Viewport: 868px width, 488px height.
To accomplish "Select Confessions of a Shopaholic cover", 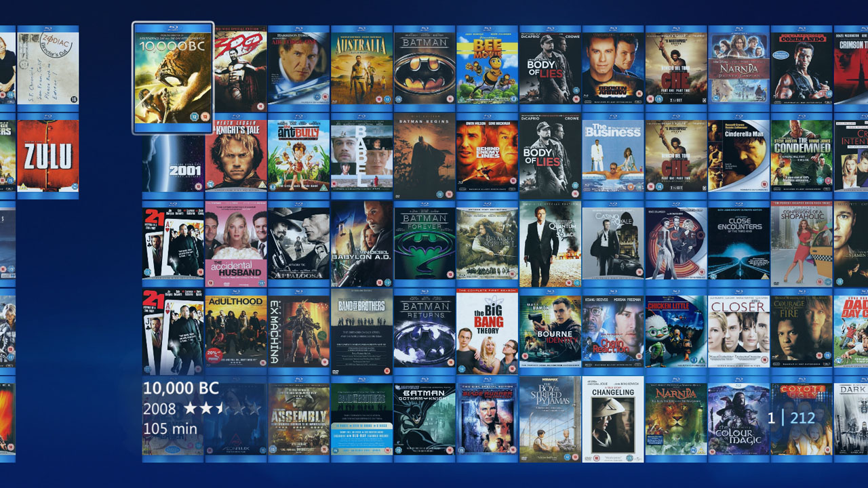I will 801,244.
